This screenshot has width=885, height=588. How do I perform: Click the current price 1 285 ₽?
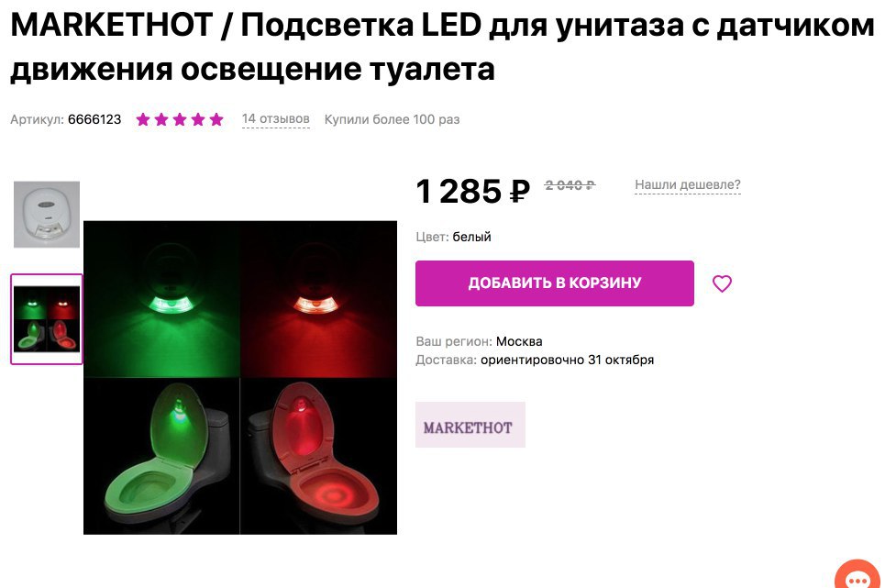pyautogui.click(x=473, y=191)
